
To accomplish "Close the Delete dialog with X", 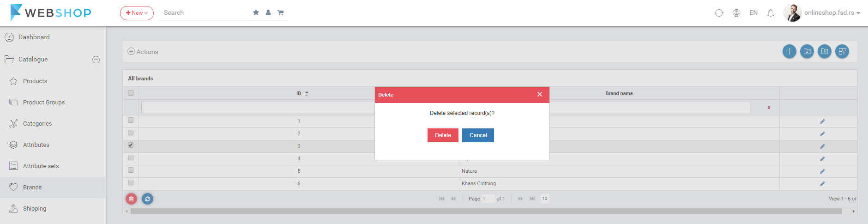I will 540,94.
